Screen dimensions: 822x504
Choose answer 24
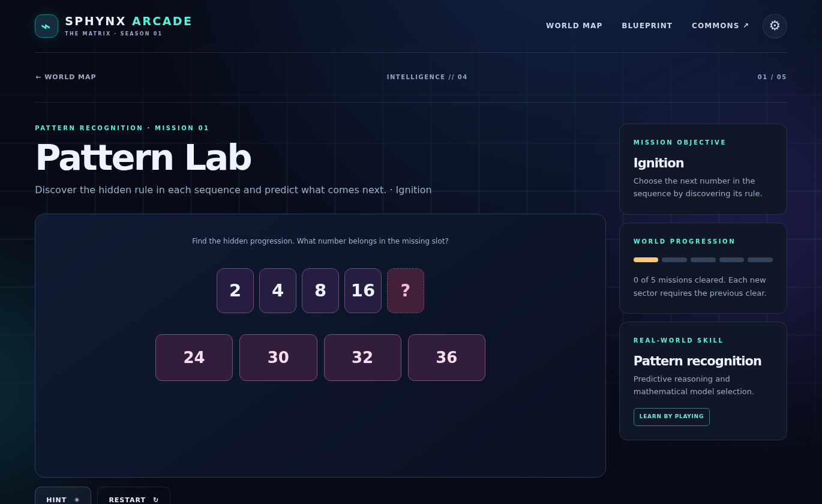[194, 358]
